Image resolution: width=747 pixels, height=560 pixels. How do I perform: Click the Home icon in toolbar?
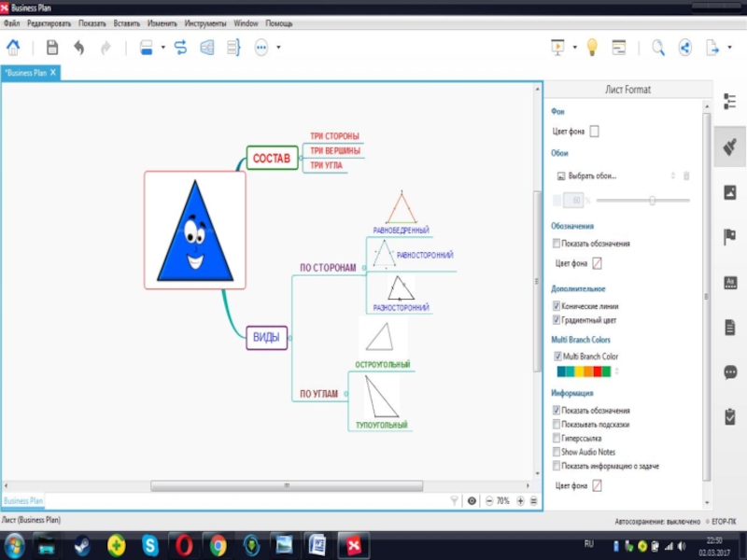13,48
